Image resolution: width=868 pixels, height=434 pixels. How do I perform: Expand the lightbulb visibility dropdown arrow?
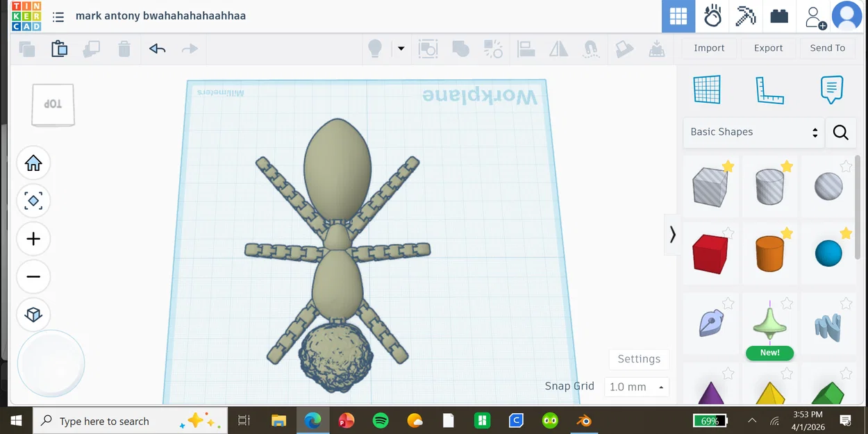[401, 49]
